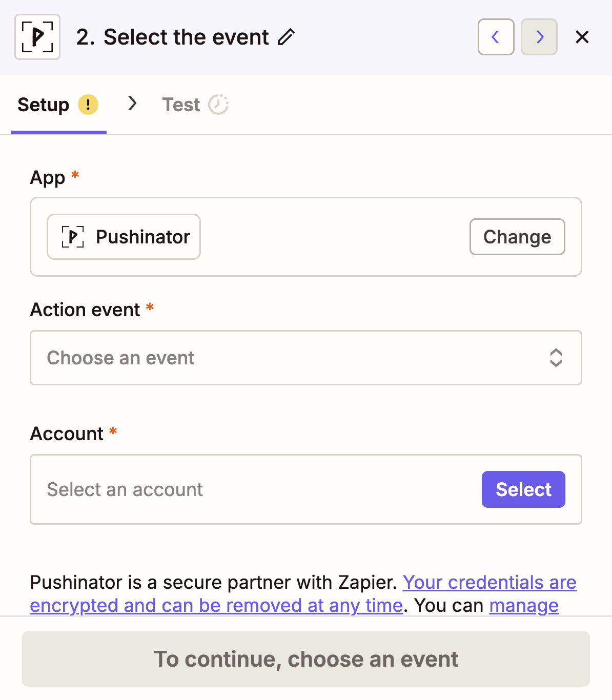Open the credentials encryption link
The width and height of the screenshot is (612, 700).
tap(489, 583)
